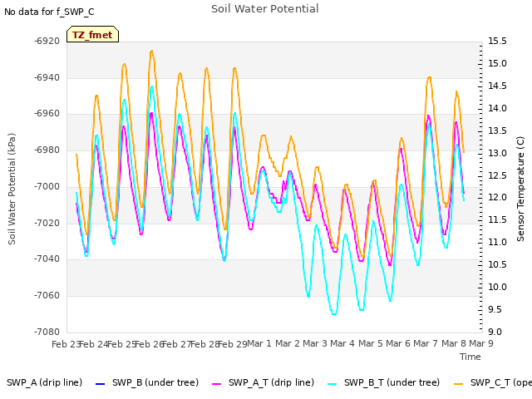Click the -7020 y-axis tick label
The image size is (532, 399).
(47, 223)
